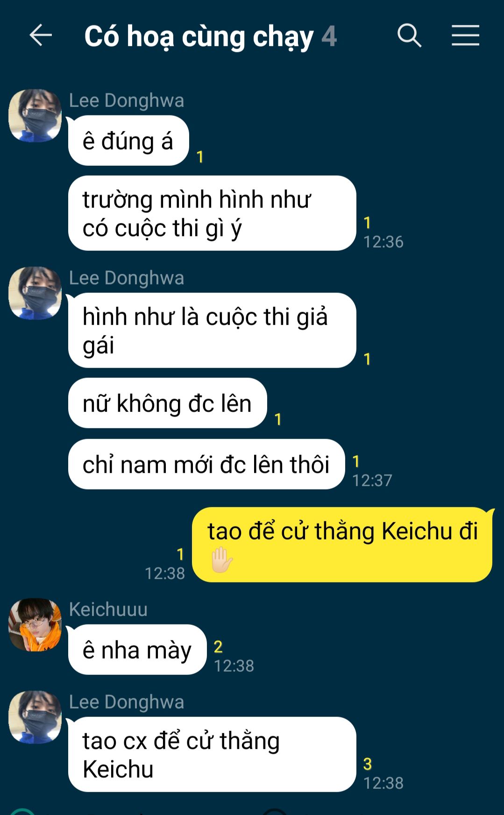This screenshot has width=504, height=815.
Task: Open the hamburger menu icon
Action: tap(465, 35)
